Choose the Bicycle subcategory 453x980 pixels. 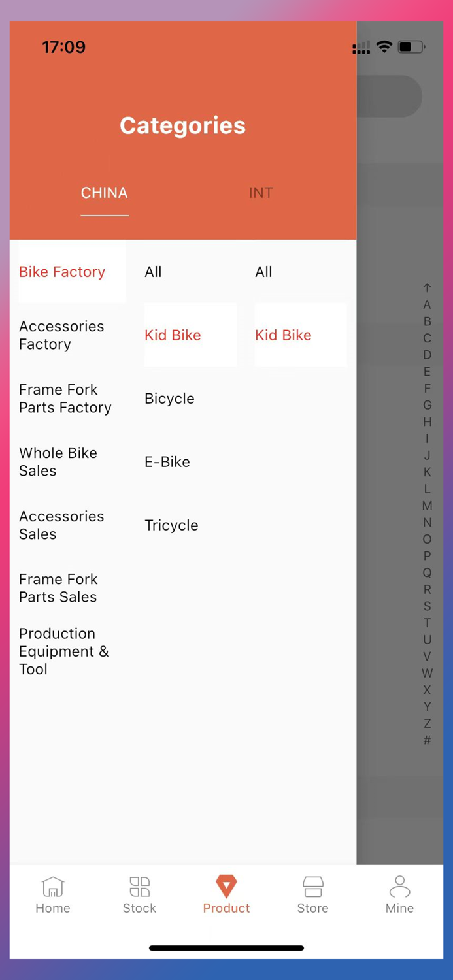click(169, 399)
